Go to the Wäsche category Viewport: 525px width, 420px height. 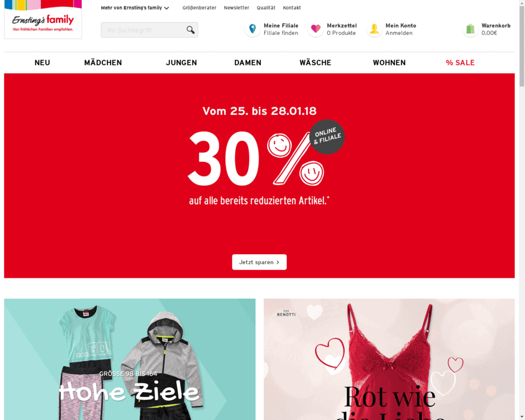[316, 63]
